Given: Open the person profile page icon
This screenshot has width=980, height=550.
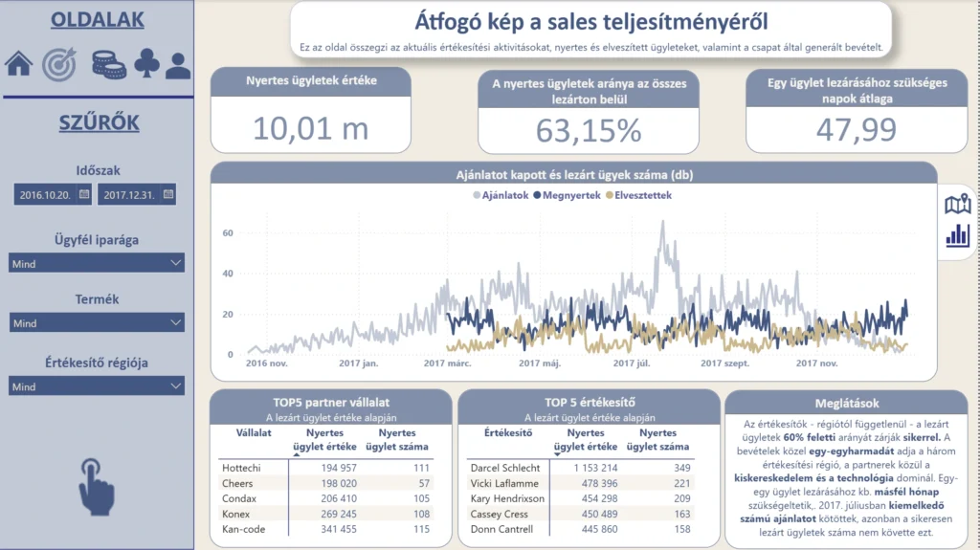Looking at the screenshot, I should pyautogui.click(x=178, y=65).
